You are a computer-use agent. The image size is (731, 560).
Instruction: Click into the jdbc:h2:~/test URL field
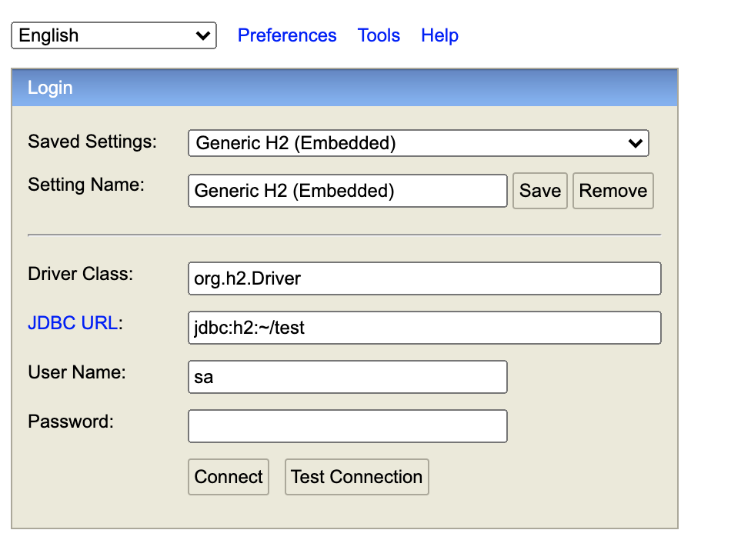tap(424, 328)
